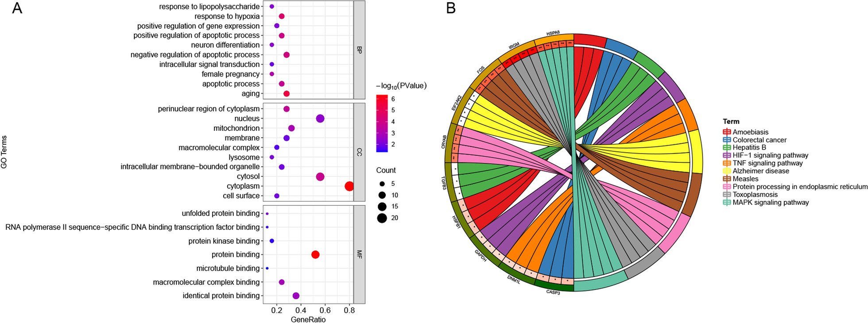Click the response to hypoxia dot

coord(282,16)
